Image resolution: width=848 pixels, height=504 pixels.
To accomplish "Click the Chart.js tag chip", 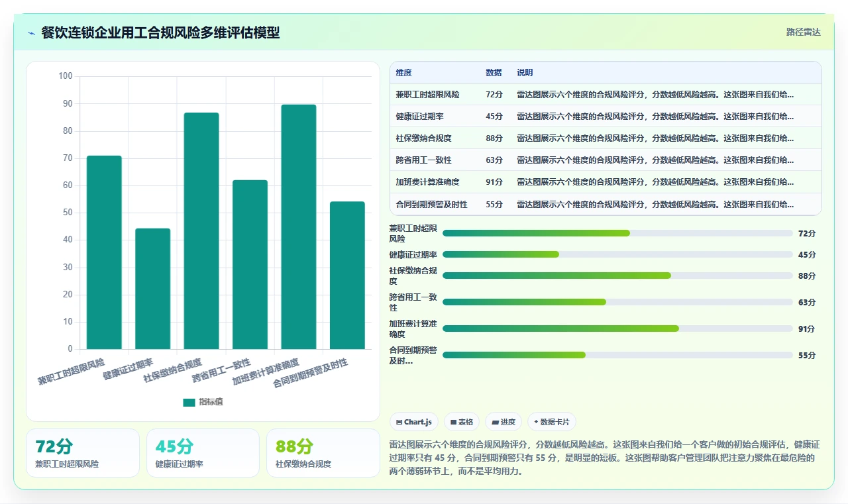I will (x=414, y=422).
